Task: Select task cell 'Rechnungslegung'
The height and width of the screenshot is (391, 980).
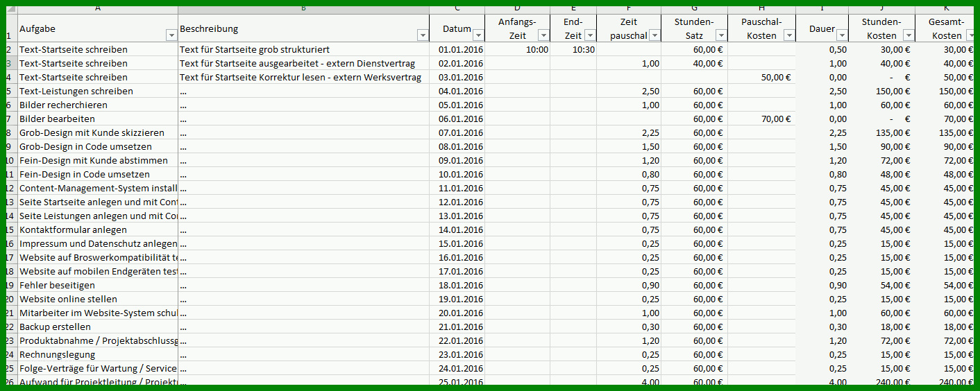Action: pos(97,354)
